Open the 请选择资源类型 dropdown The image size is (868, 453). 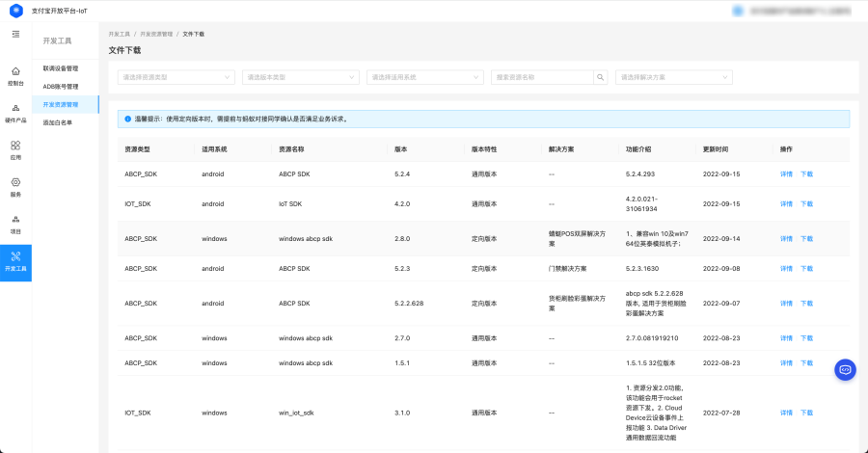pos(176,77)
